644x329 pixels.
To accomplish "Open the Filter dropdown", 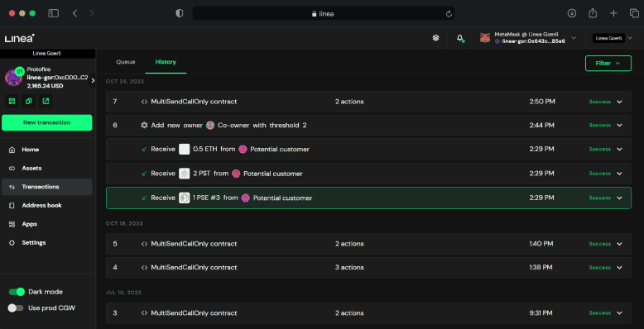I will click(608, 63).
